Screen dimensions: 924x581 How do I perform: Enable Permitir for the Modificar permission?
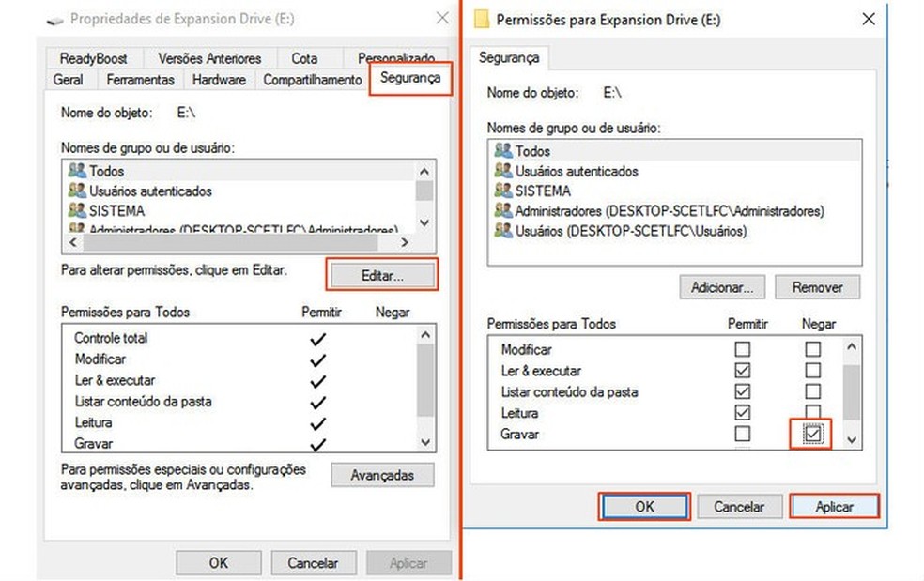coord(742,348)
